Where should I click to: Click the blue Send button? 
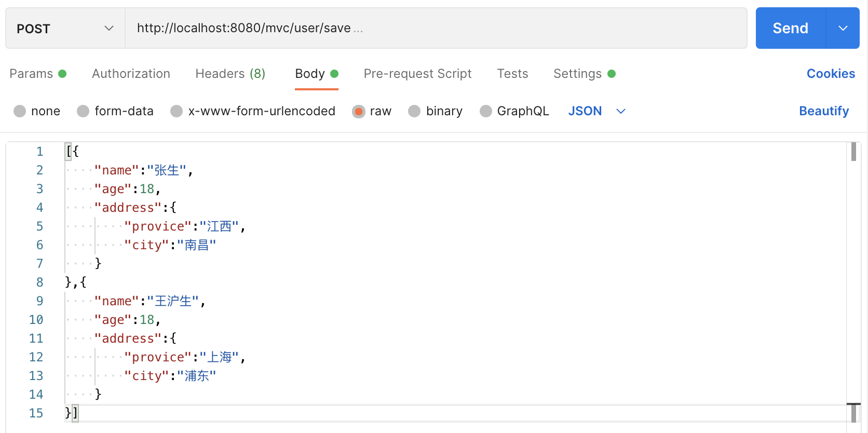tap(790, 28)
